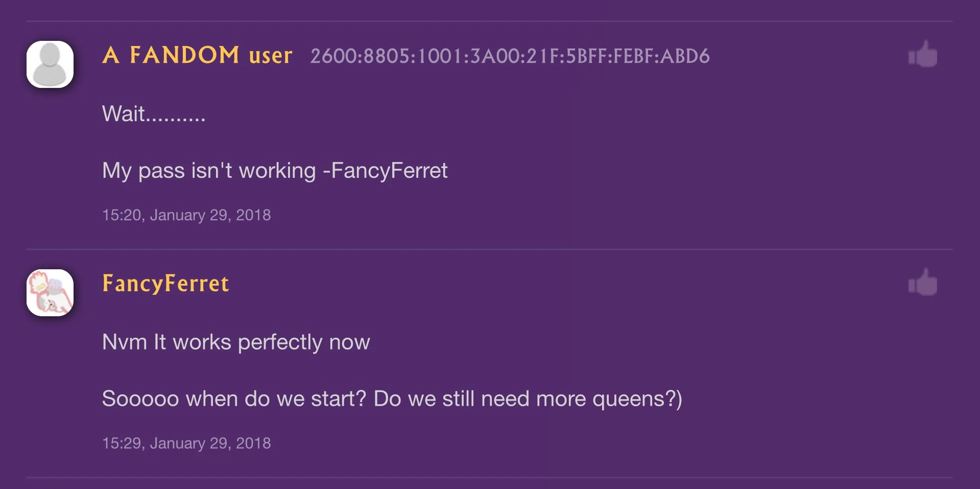980x489 pixels.
Task: Click the 'Nvm It works perfectly now' line
Action: coord(236,342)
